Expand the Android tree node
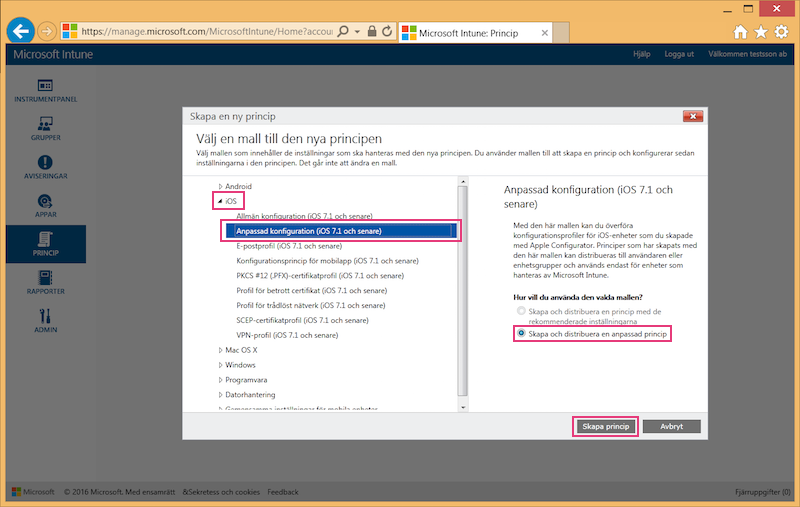Screen dimensions: 800x507 [220, 187]
